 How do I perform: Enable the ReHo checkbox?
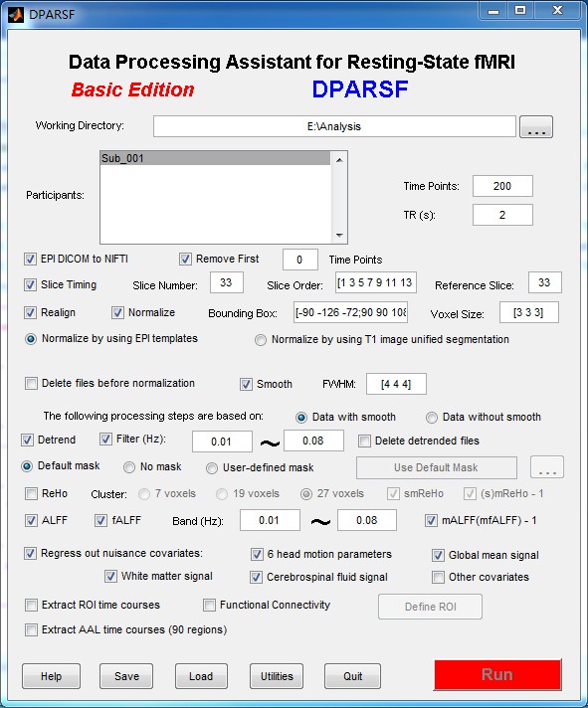pyautogui.click(x=31, y=493)
